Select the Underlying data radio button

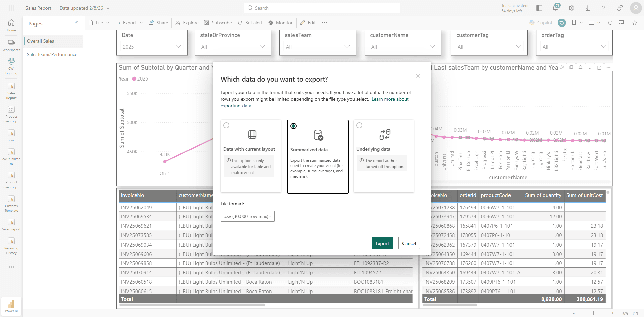click(x=359, y=125)
